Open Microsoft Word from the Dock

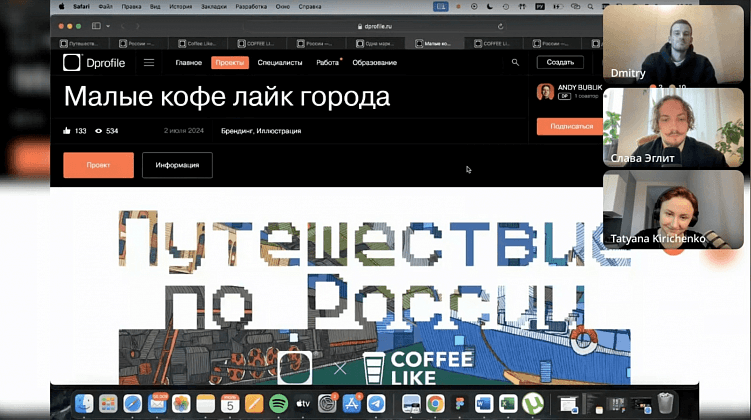click(484, 404)
